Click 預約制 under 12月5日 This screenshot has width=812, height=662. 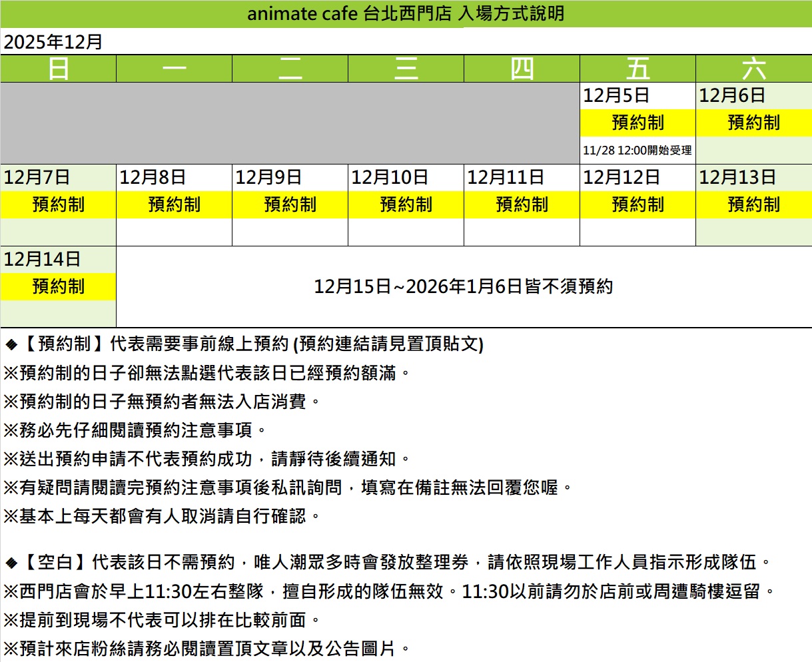638,123
